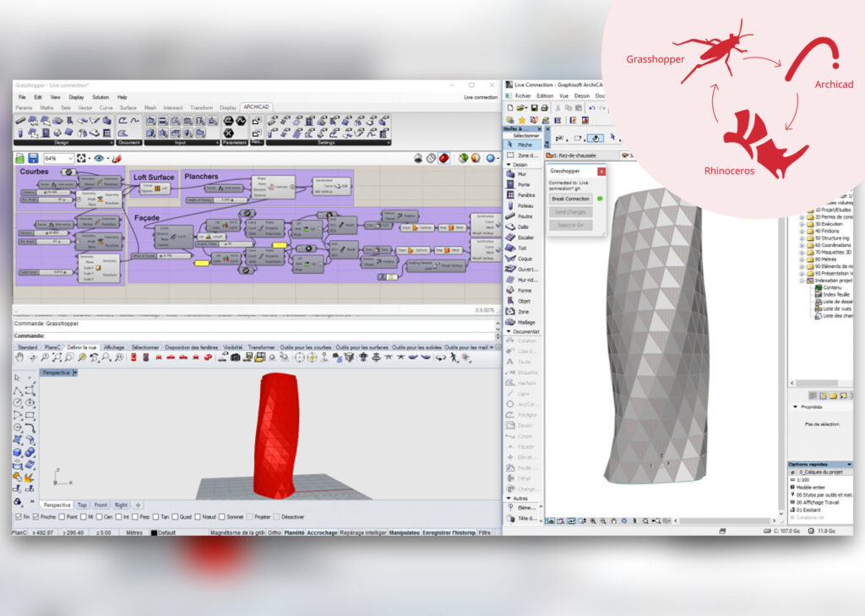Click Send Changes in Grasshopper palette

(x=570, y=212)
